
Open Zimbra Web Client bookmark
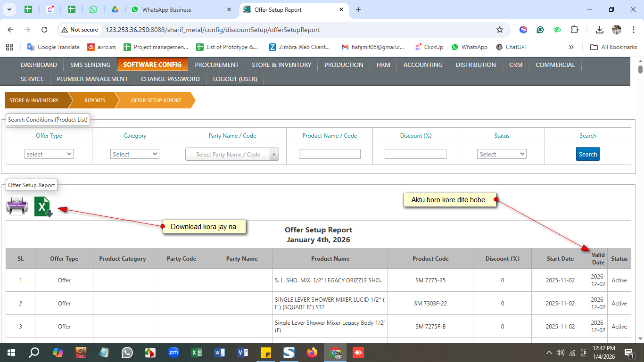click(299, 47)
